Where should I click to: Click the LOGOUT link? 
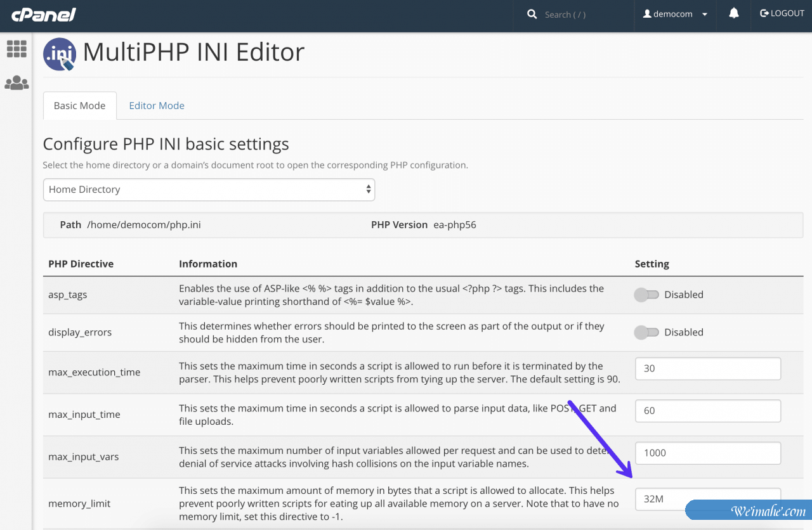coord(787,13)
